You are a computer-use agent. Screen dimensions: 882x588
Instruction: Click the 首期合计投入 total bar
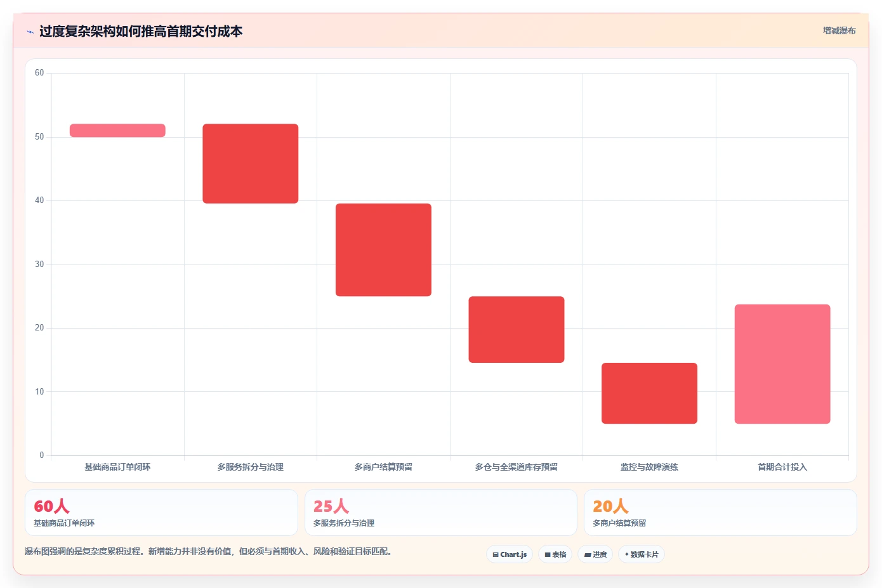click(x=782, y=364)
